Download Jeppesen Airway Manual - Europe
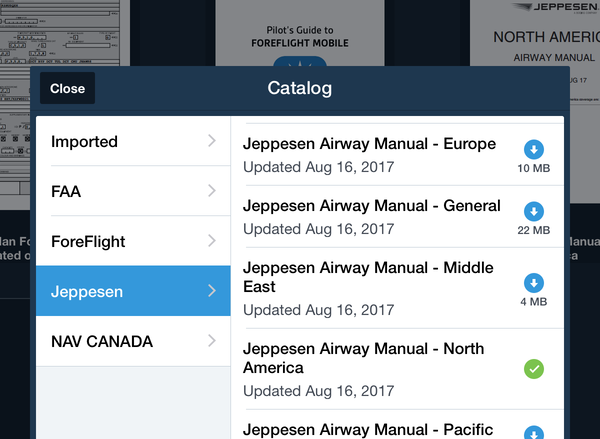This screenshot has height=439, width=600. coord(534,150)
